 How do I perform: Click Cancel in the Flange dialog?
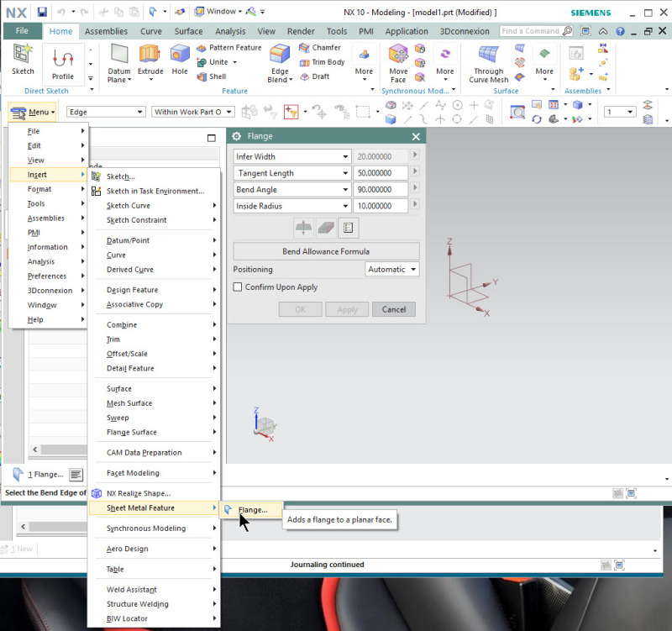pyautogui.click(x=393, y=309)
